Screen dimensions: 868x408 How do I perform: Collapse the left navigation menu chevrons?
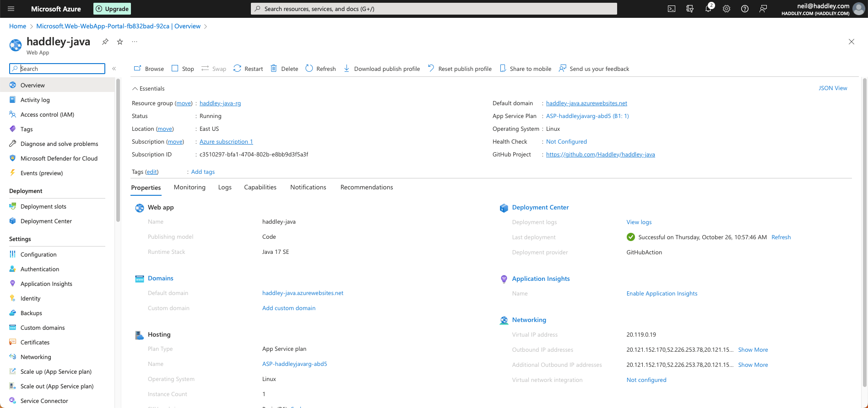(114, 69)
